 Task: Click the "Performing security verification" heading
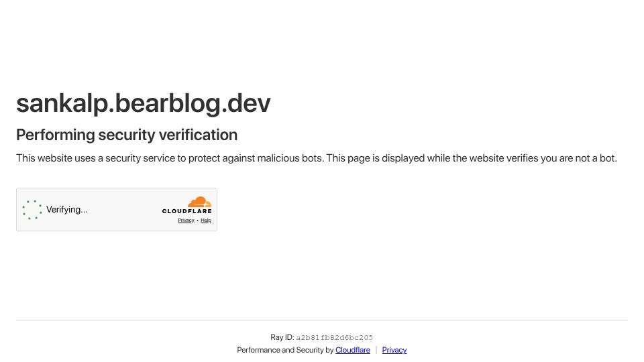point(127,135)
